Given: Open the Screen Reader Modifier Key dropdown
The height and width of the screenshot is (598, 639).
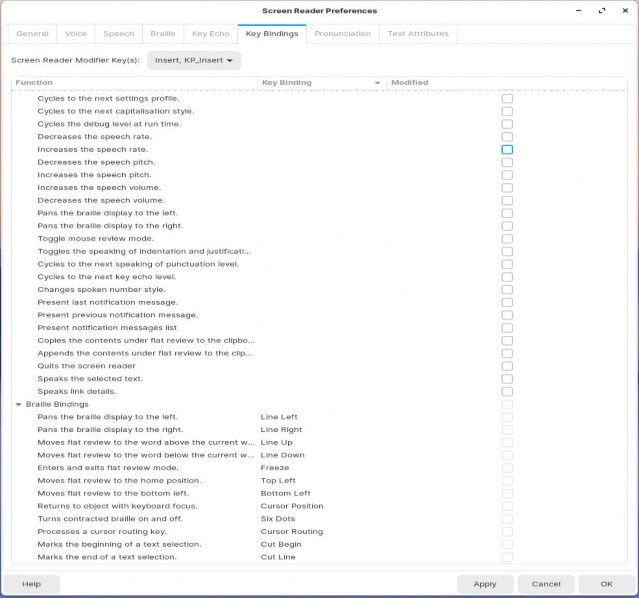Looking at the screenshot, I should [x=194, y=60].
